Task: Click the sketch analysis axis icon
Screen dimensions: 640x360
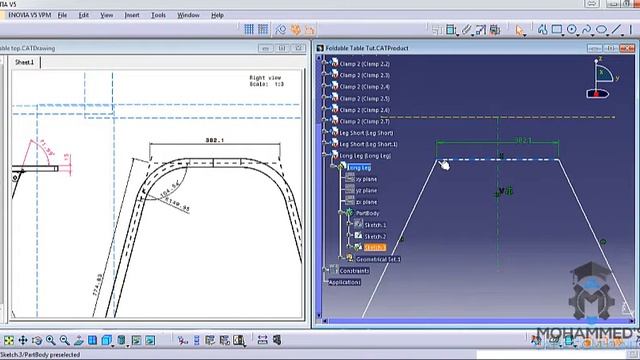Action: tap(182, 340)
